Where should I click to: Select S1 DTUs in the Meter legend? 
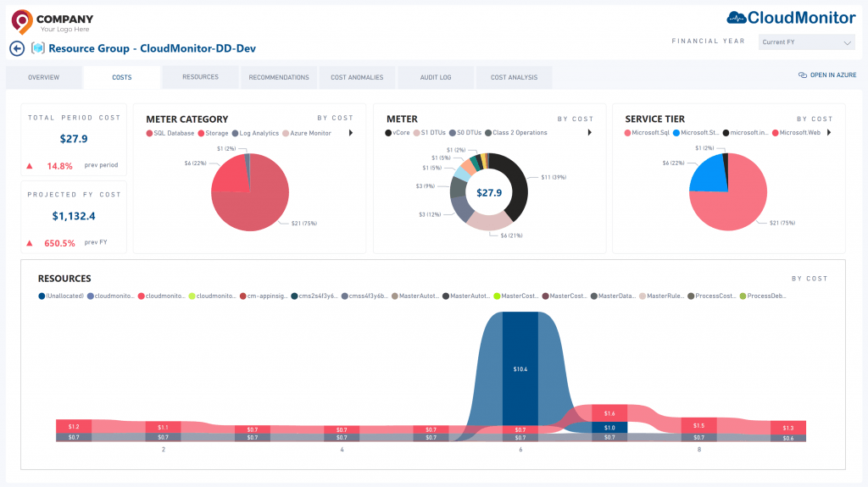point(430,133)
